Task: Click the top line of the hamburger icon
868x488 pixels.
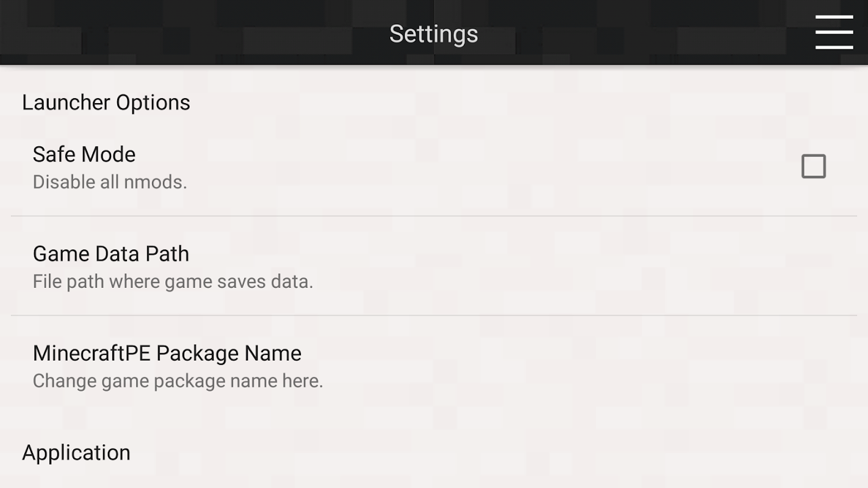Action: pyautogui.click(x=834, y=18)
